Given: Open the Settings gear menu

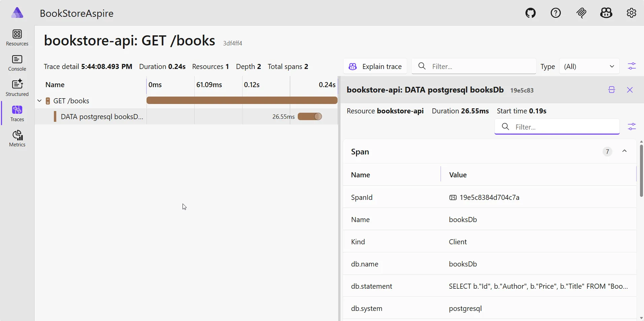Looking at the screenshot, I should pyautogui.click(x=631, y=13).
